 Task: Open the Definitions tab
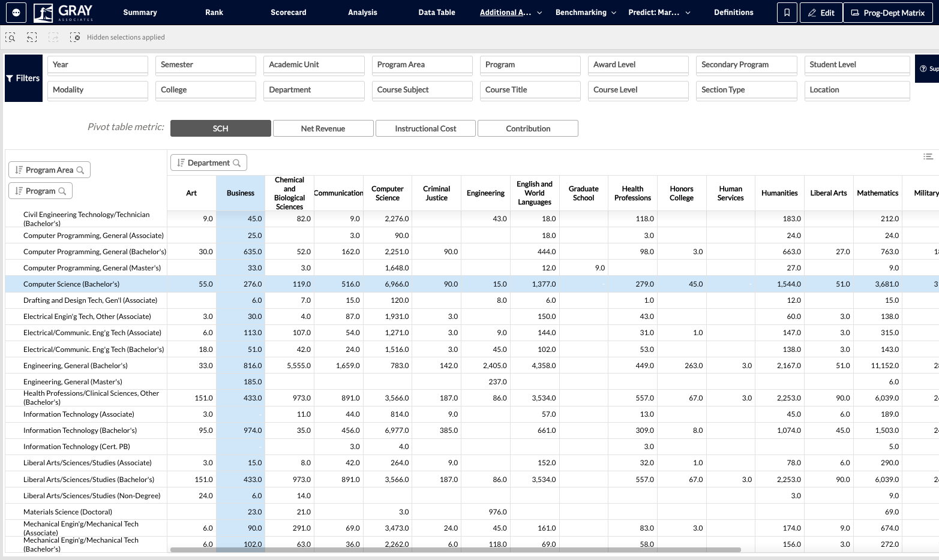(734, 13)
